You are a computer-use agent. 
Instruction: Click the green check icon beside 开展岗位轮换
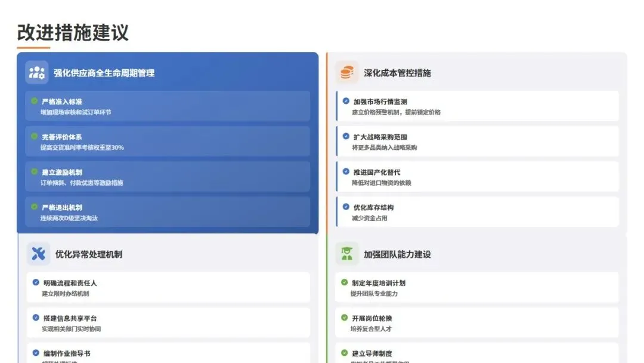[x=344, y=318]
